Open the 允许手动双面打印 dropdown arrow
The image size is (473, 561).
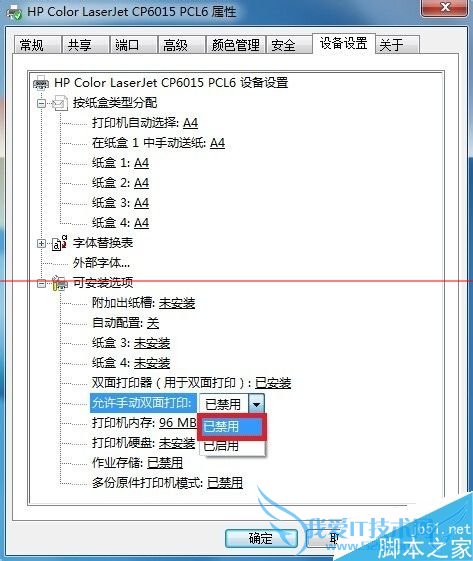click(x=256, y=404)
